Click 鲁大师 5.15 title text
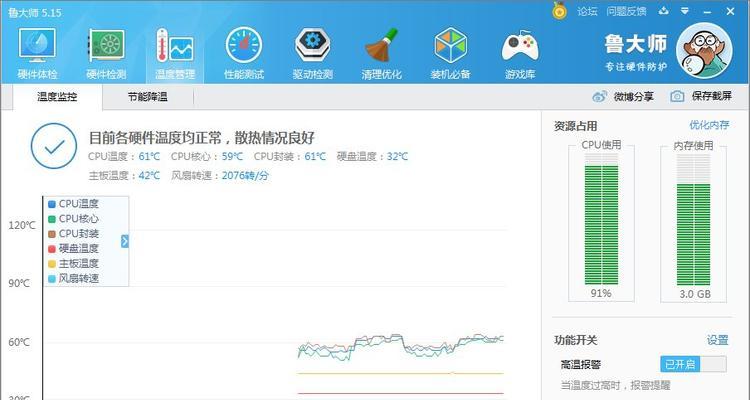The height and width of the screenshot is (400, 750). tap(34, 12)
